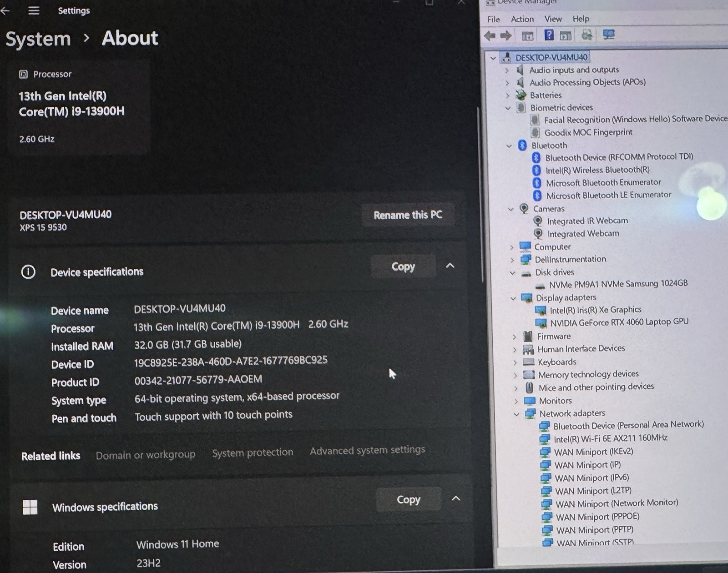Collapse the Display adapters node

(513, 298)
